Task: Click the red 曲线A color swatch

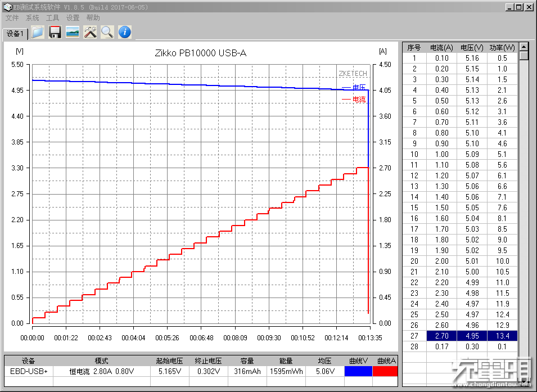Action: [385, 371]
